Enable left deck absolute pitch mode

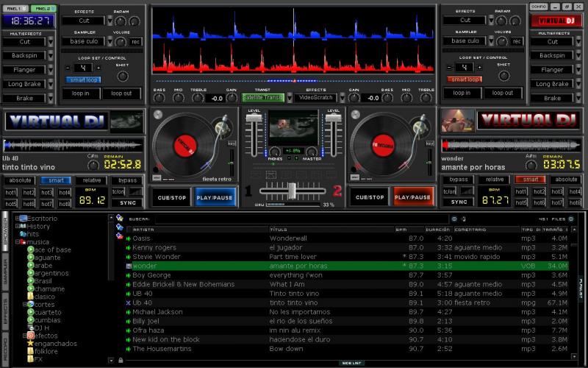click(x=21, y=180)
